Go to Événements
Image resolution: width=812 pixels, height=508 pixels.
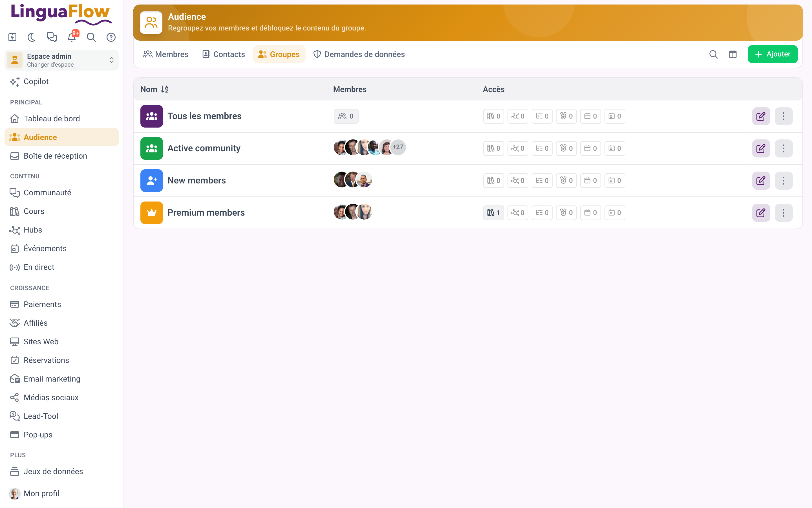pyautogui.click(x=62, y=249)
